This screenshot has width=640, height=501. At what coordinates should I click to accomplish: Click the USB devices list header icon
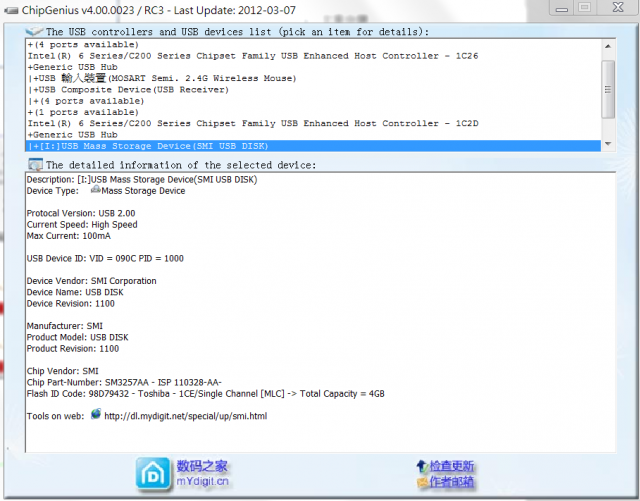(x=34, y=31)
